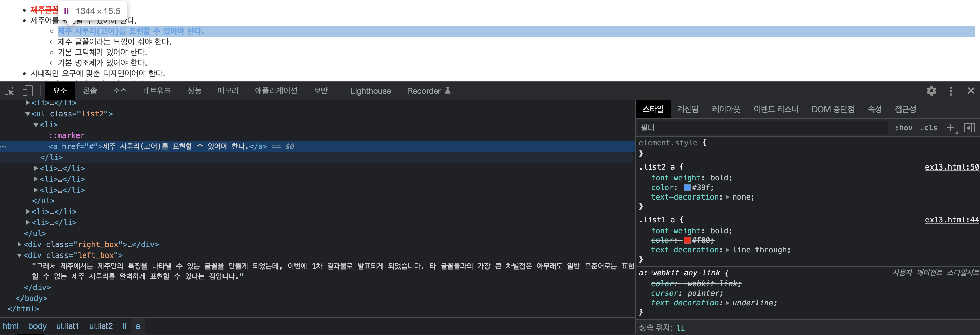Viewport: 980px width, 335px height.
Task: Activate the inspect element picker icon
Action: pyautogui.click(x=9, y=91)
